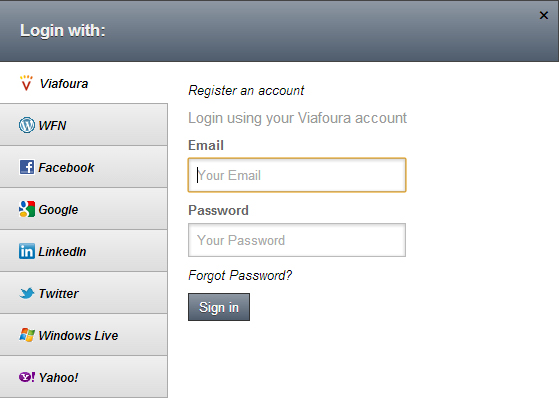Click the Twitter bird icon
Screen dimensions: 559x398
pyautogui.click(x=27, y=293)
